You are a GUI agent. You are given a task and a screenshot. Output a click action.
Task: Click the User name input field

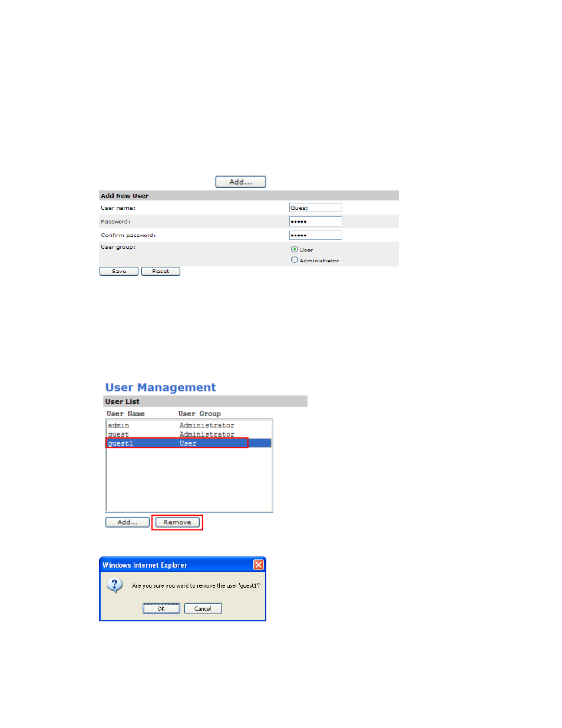[x=315, y=207]
